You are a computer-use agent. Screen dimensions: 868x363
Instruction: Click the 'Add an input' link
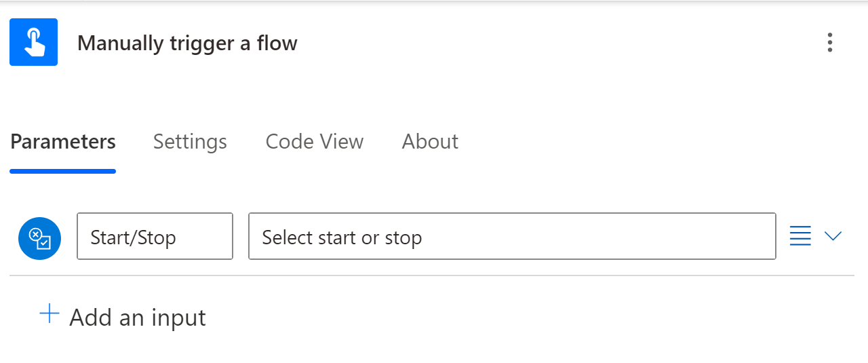[x=137, y=317]
